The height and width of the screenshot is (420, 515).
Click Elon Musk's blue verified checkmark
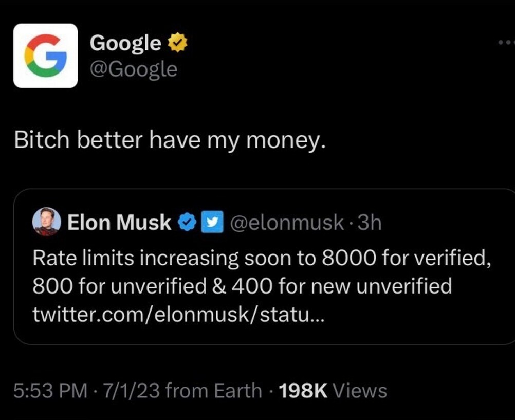(187, 223)
